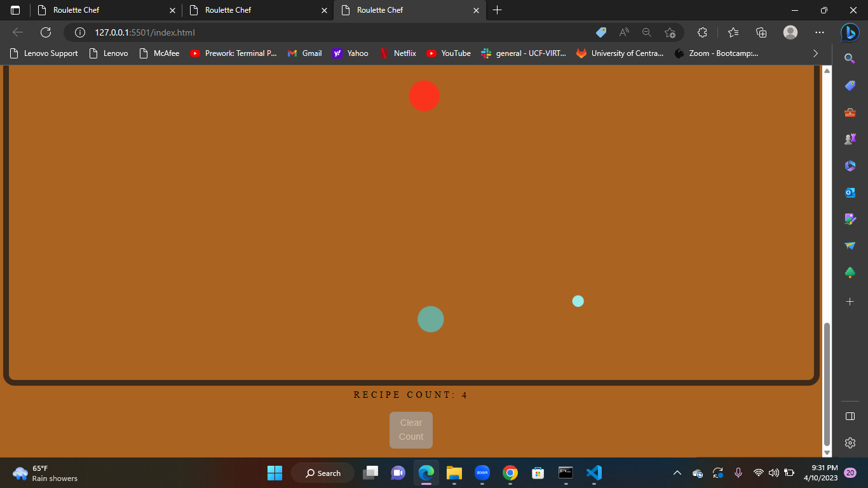Open the Edge settings ellipsis menu

(x=819, y=32)
